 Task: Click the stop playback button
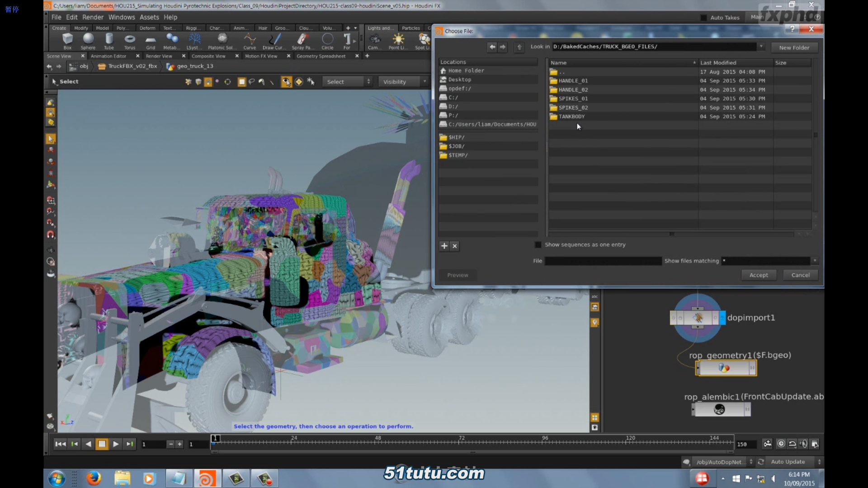102,444
